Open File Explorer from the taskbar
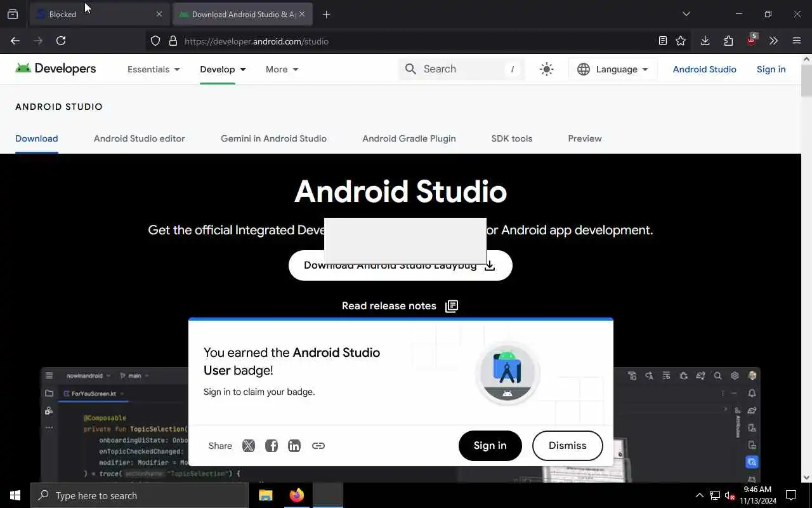 tap(266, 495)
